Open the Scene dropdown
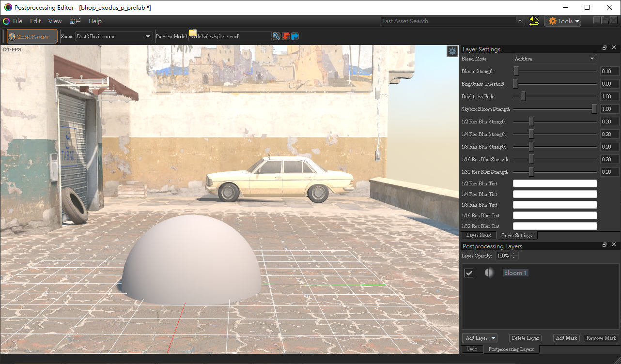621x364 pixels. pos(114,36)
